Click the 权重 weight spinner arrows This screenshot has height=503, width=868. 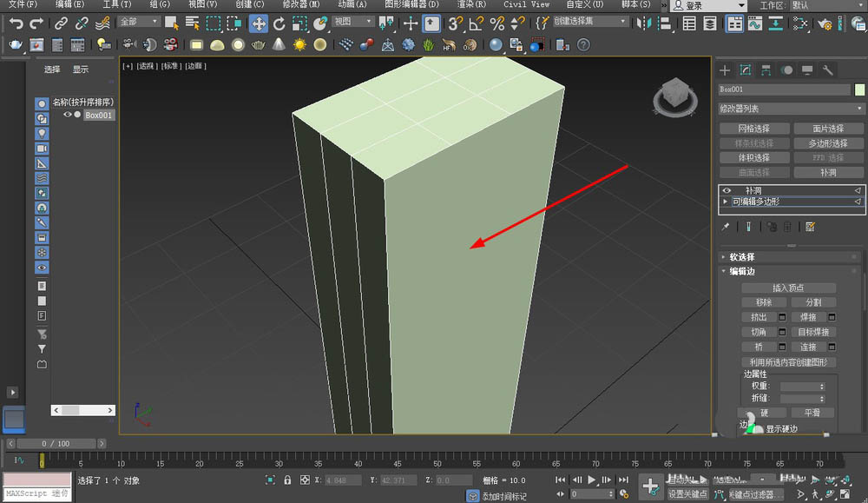822,386
